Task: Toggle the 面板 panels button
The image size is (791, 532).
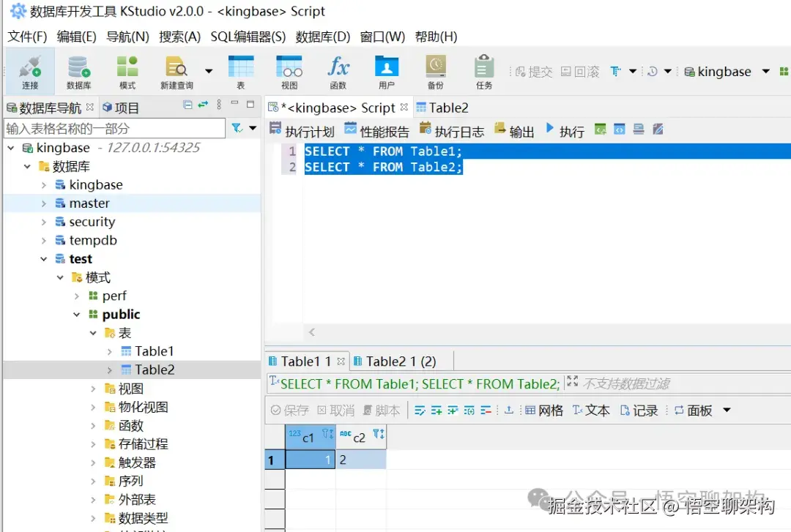Action: pos(693,411)
